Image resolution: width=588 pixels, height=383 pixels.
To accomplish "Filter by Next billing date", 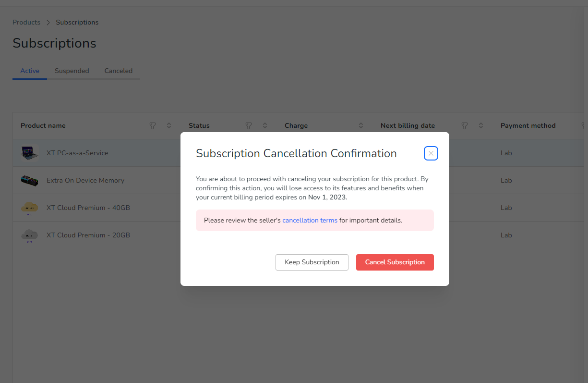I will point(465,126).
